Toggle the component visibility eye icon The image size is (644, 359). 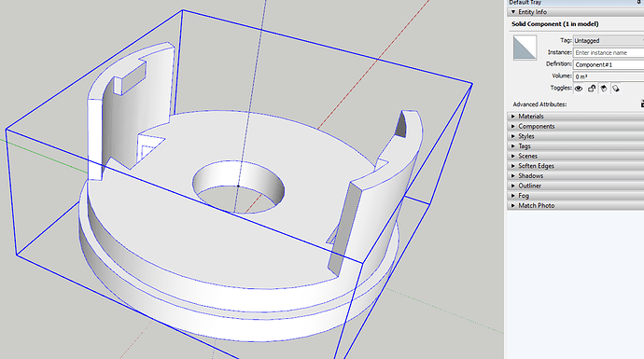coord(579,89)
